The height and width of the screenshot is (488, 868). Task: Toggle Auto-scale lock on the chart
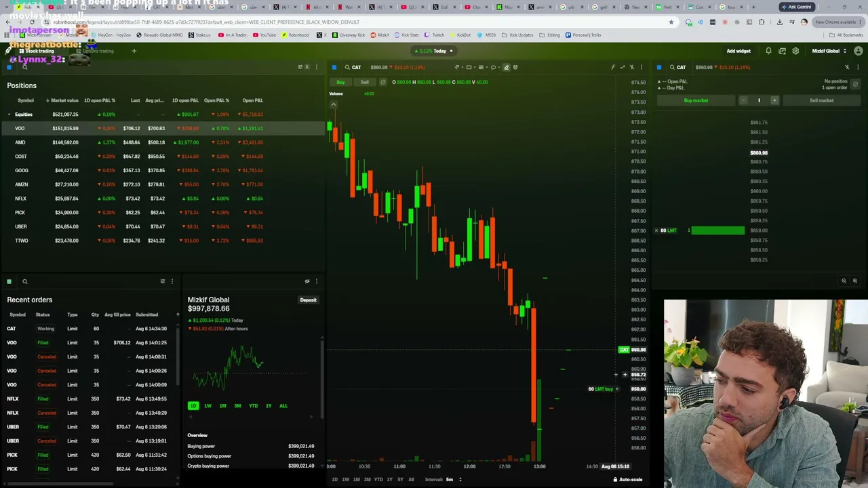628,479
